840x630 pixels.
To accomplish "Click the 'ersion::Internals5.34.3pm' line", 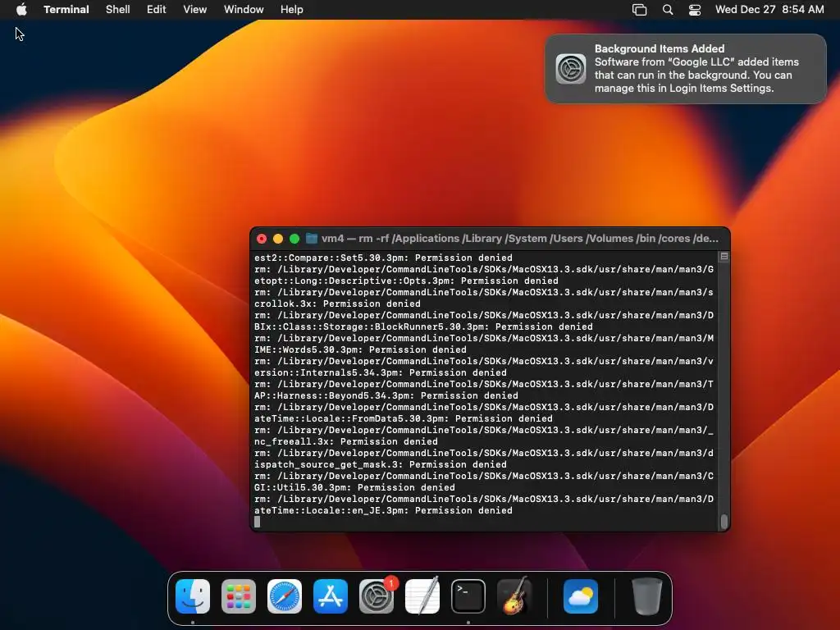I will (381, 373).
